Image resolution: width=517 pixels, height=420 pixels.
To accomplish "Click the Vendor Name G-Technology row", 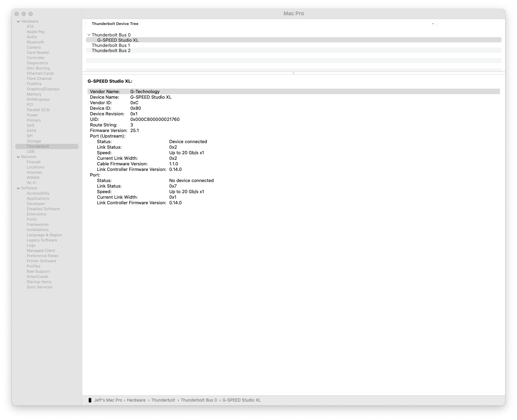I will [294, 91].
